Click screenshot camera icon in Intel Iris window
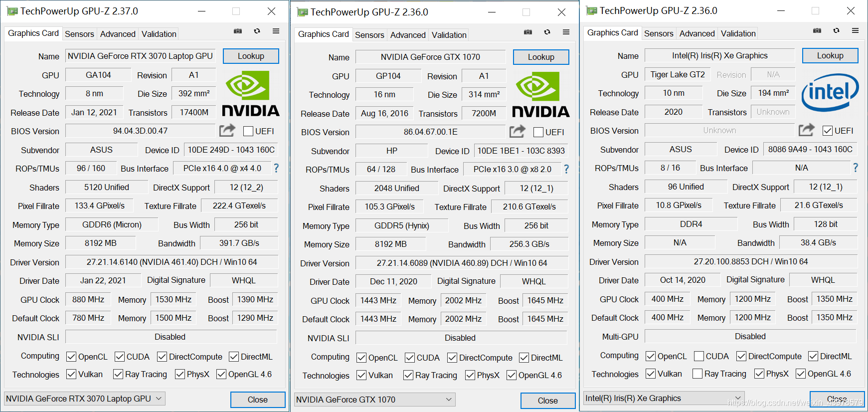 click(817, 30)
